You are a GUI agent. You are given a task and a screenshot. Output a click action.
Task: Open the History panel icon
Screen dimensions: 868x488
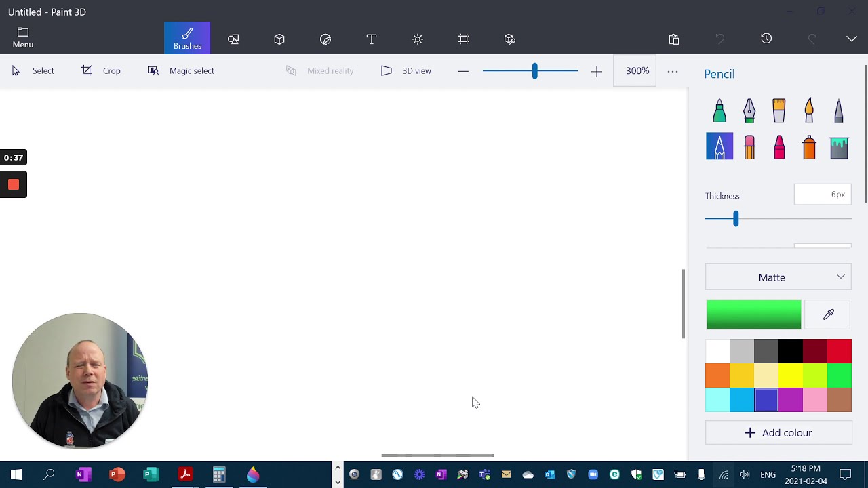(x=766, y=39)
